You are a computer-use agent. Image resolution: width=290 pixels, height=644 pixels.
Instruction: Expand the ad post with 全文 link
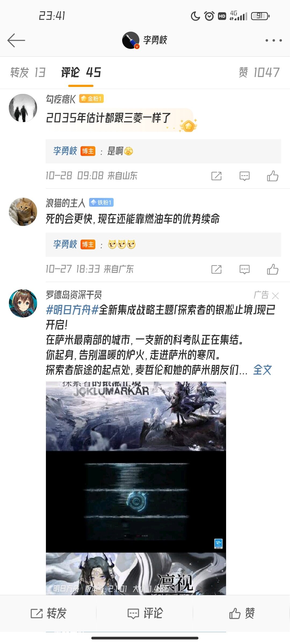click(x=262, y=370)
